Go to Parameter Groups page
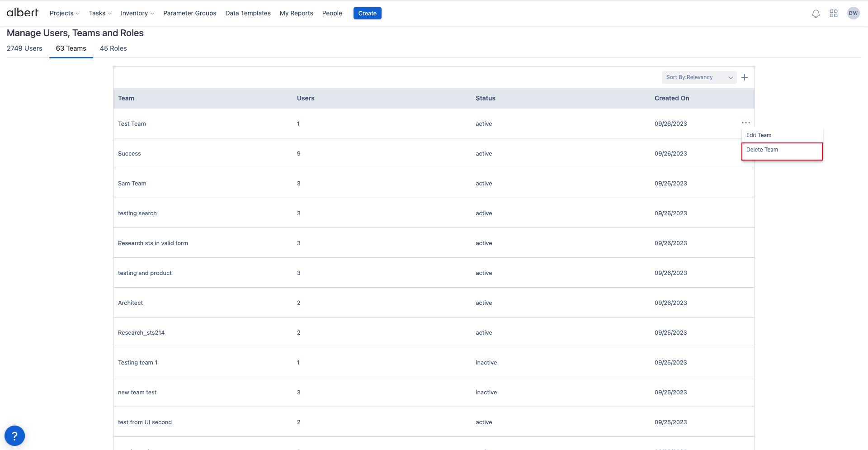The image size is (868, 450). pos(189,13)
